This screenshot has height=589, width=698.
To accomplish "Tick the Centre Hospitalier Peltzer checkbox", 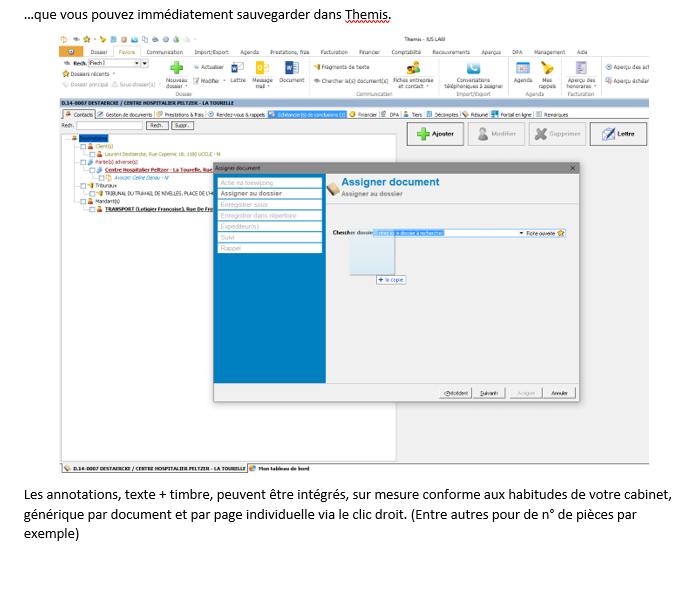I will click(92, 170).
